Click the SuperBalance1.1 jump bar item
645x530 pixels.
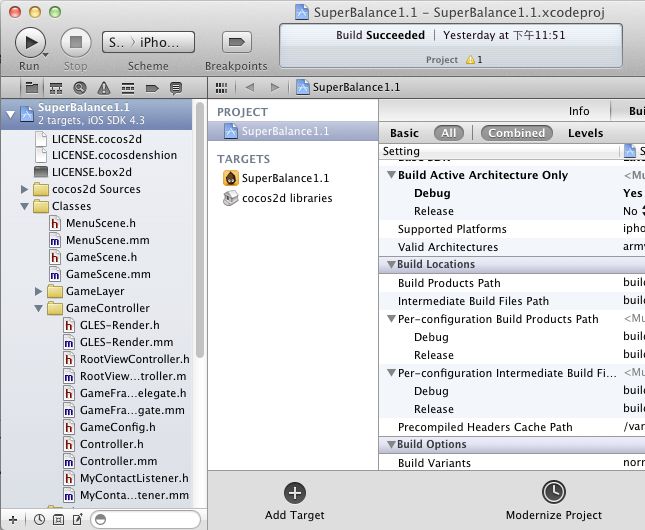pos(348,87)
